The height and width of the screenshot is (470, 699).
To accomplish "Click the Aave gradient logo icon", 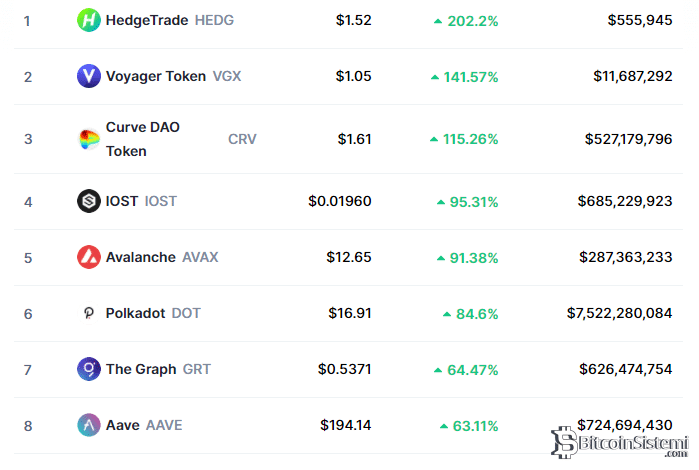I will pyautogui.click(x=89, y=425).
